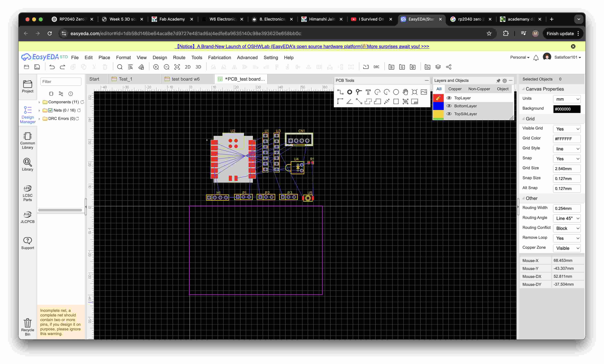Viewport: 604px width, 364px height.
Task: Expand the Components (11) tree node
Action: coord(39,102)
